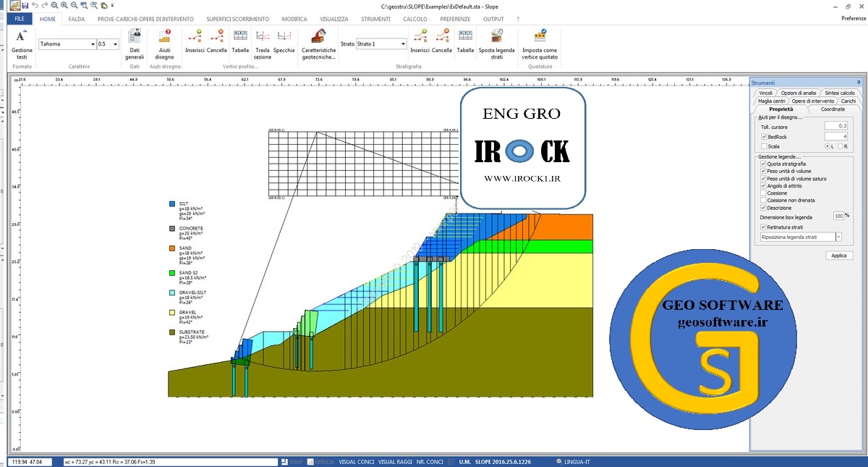Click Imposta come vertice quotato
The image size is (868, 467).
tap(540, 43)
